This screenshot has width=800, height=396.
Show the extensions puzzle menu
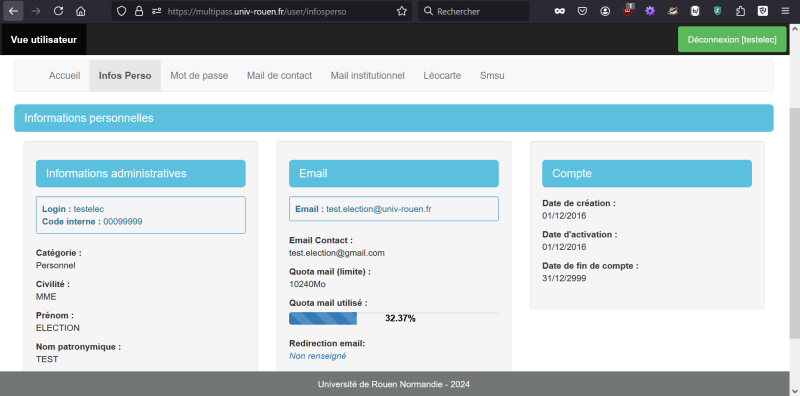click(740, 11)
